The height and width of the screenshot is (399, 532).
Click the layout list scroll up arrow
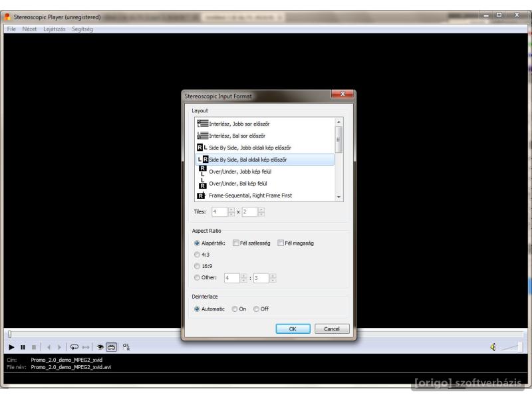pos(338,122)
